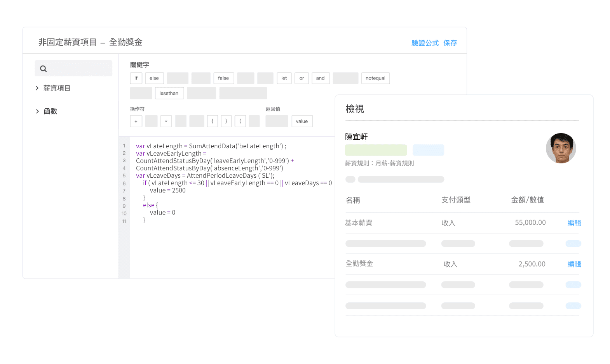Click the search magnifier icon
Viewport: 610px width, 364px height.
click(x=43, y=69)
